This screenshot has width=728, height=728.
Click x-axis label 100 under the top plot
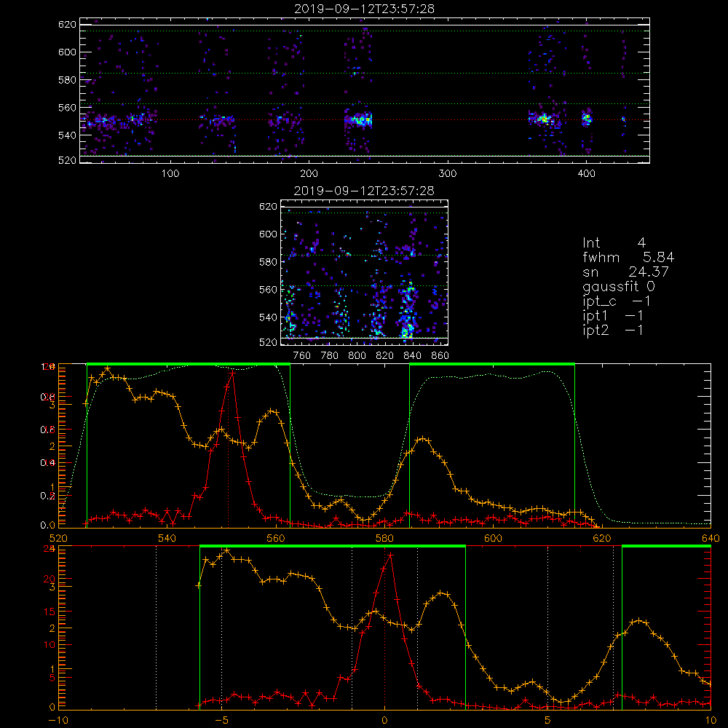pos(170,174)
